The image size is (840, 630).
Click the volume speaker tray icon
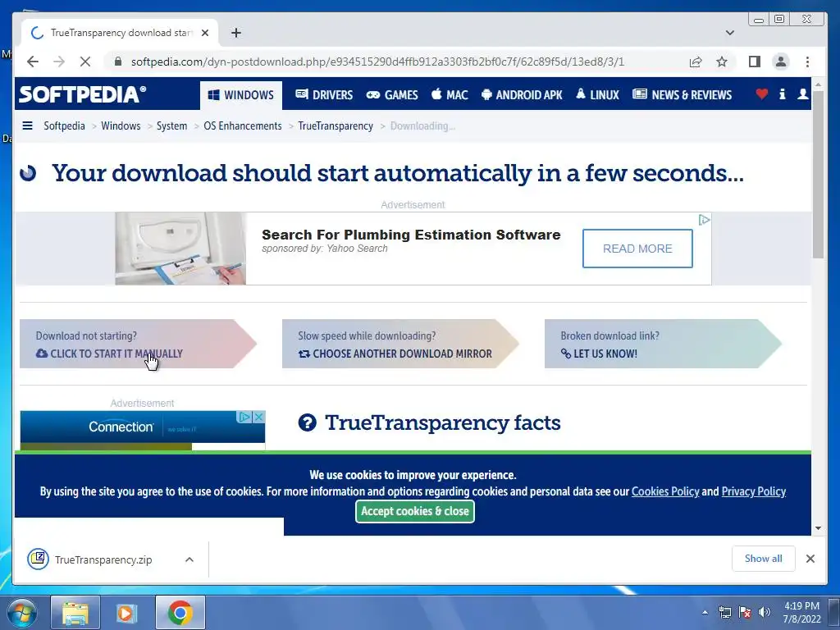point(765,612)
